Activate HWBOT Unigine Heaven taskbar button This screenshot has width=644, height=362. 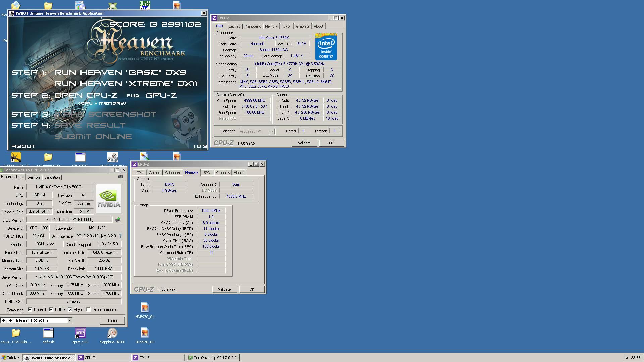49,358
